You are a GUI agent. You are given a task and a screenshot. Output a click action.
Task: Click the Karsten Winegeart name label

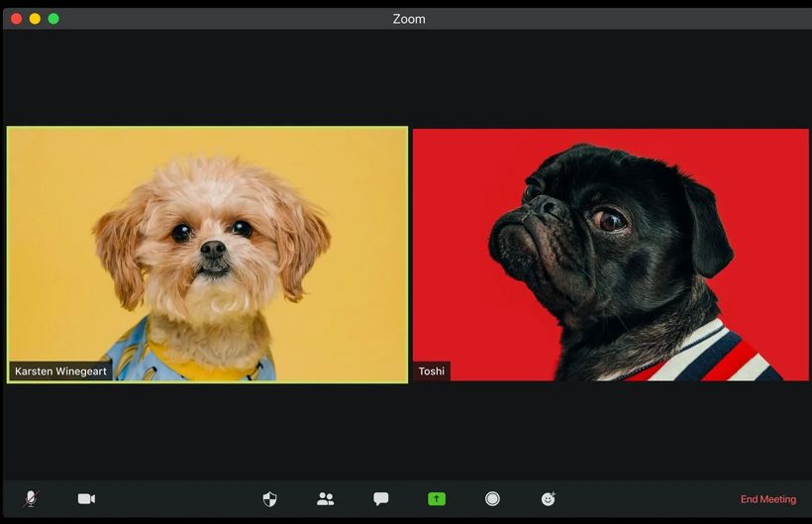[60, 371]
